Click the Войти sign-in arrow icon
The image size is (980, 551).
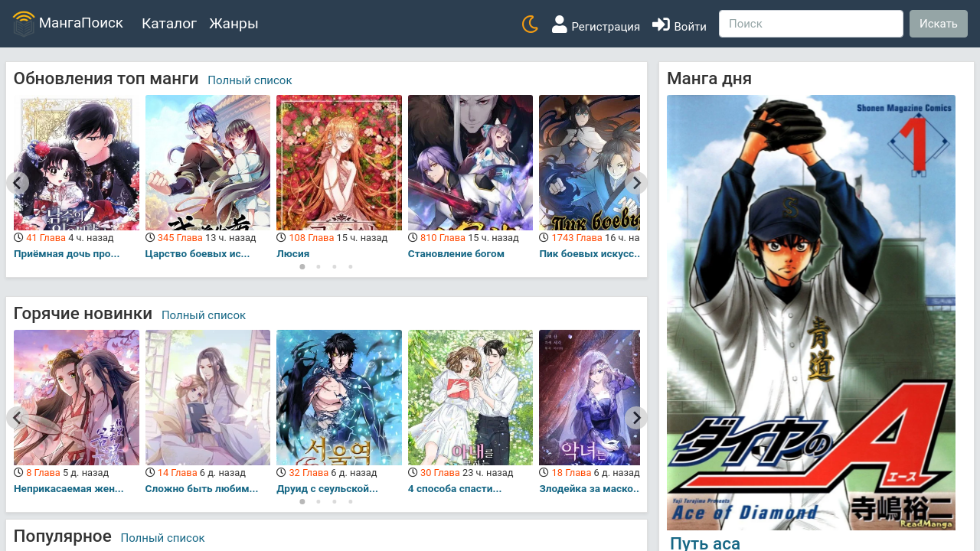click(661, 24)
